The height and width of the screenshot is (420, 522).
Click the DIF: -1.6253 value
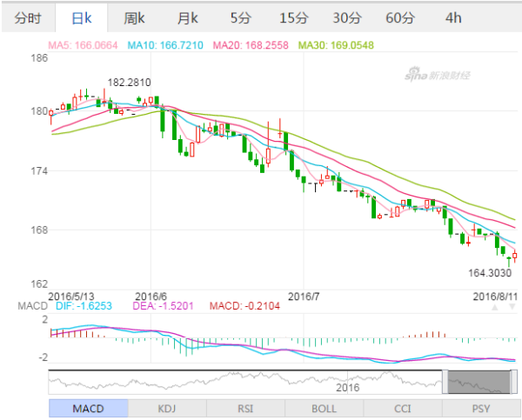click(x=84, y=306)
